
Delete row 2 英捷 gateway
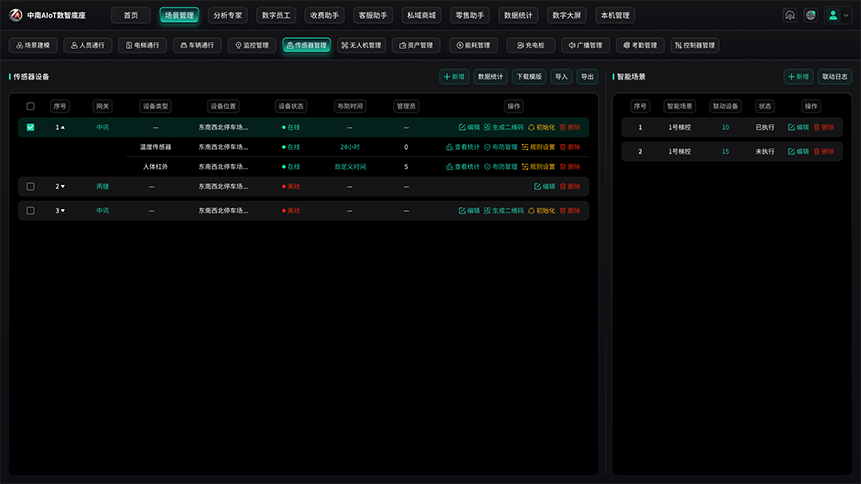point(570,186)
